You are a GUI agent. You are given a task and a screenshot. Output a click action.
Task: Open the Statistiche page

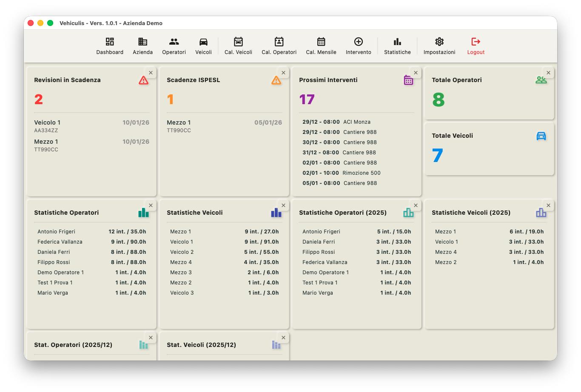(x=397, y=46)
